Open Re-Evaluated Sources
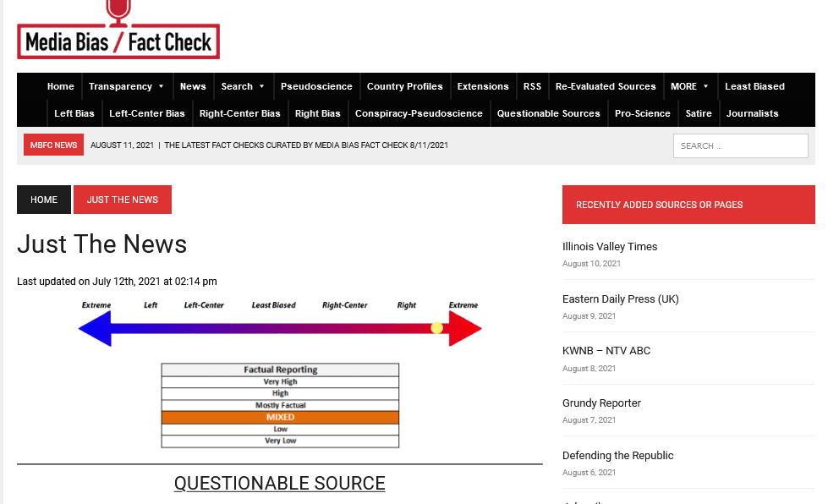828x504 pixels. [606, 86]
